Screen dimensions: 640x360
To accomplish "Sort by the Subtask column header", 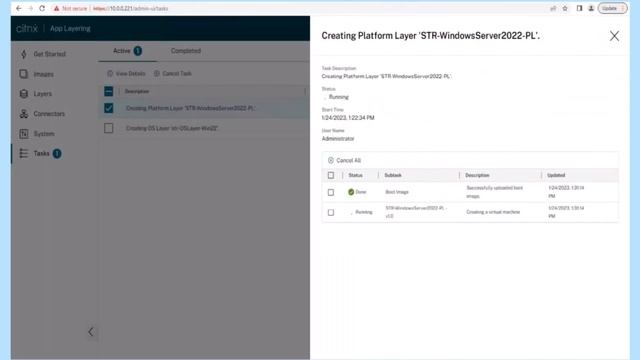I will [393, 175].
